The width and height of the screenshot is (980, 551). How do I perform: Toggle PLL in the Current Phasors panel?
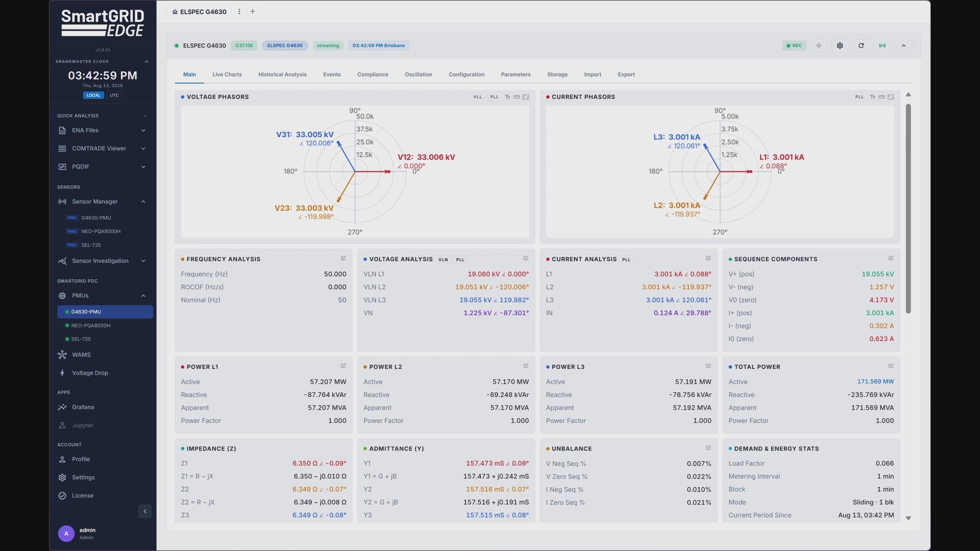[x=860, y=97]
